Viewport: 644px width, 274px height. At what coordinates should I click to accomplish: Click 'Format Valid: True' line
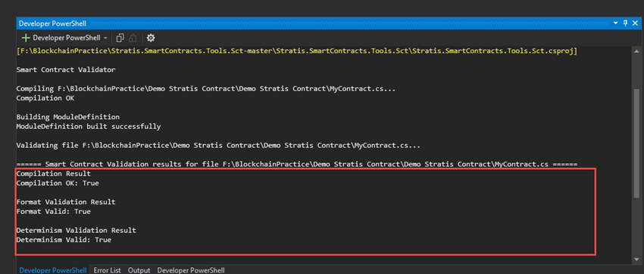(53, 212)
